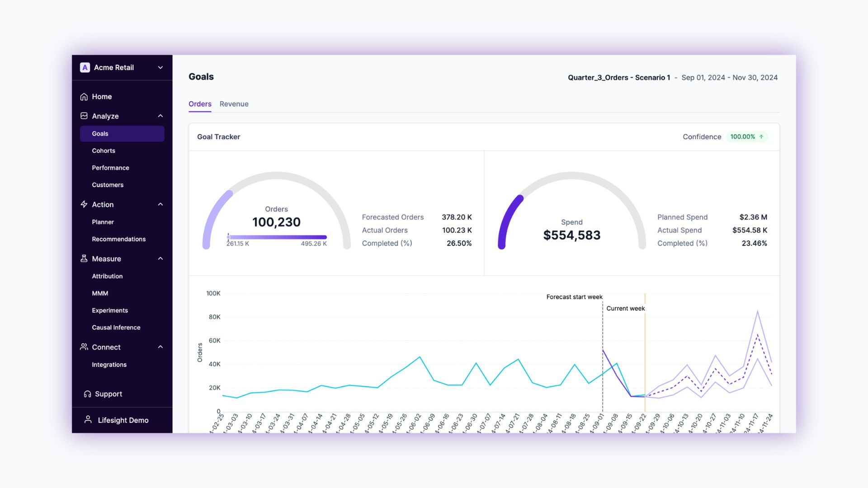Screen dimensions: 868x488
Task: Click the Measure flask icon
Action: click(84, 258)
